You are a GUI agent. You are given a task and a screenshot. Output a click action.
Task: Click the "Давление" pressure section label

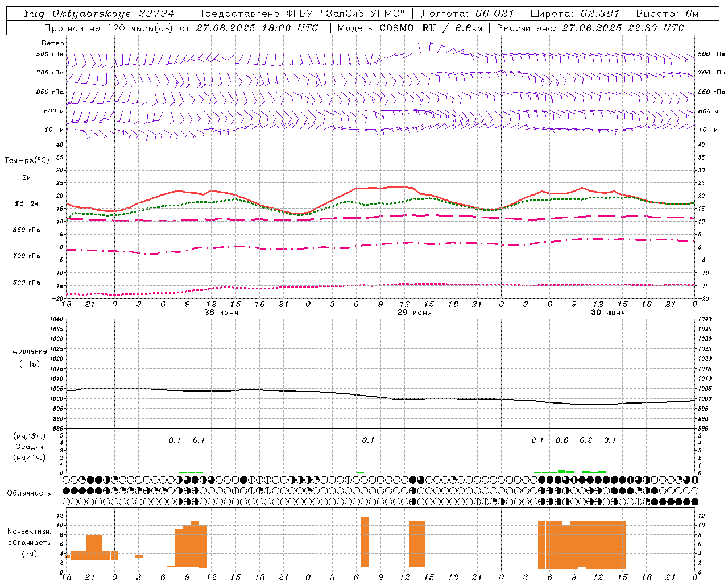point(30,351)
